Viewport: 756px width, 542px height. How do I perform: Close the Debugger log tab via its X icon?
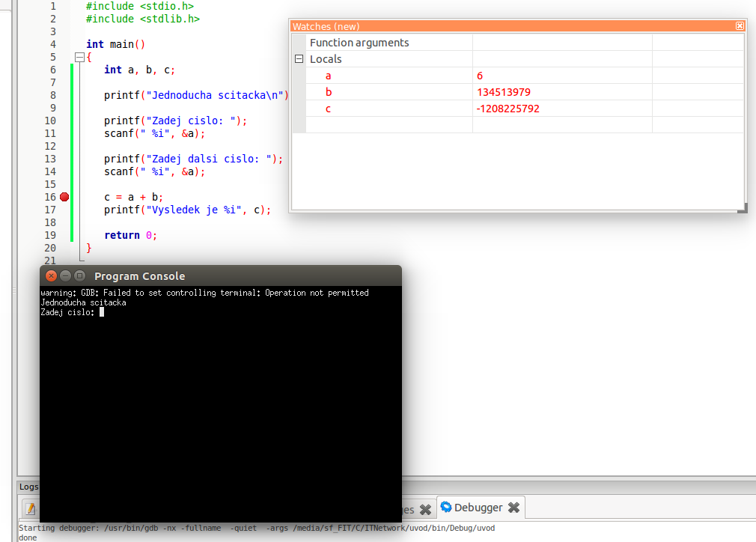pyautogui.click(x=513, y=507)
